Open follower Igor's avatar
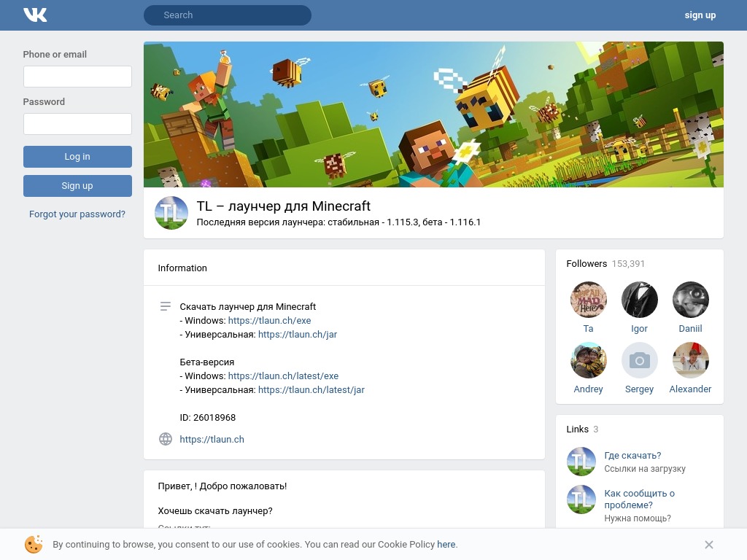This screenshot has height=560, width=747. (639, 300)
